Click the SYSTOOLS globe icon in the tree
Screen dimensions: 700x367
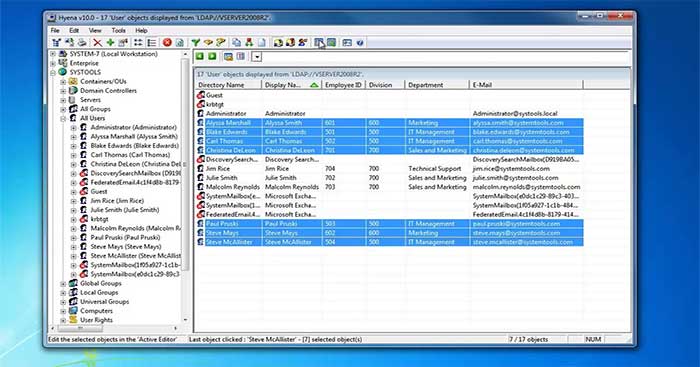tap(62, 72)
